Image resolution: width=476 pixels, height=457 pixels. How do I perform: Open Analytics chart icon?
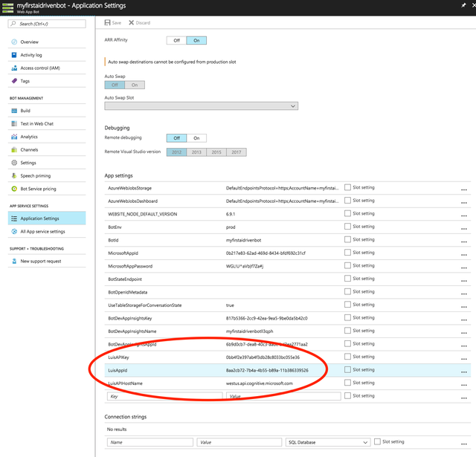(x=14, y=137)
